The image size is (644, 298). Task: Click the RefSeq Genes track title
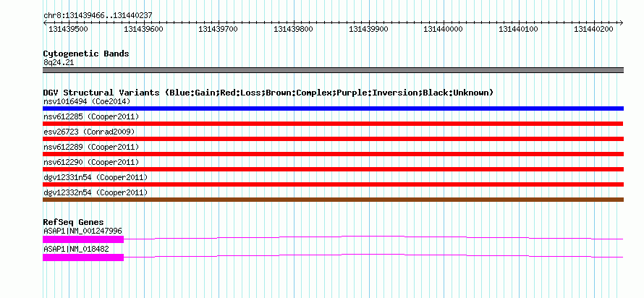pyautogui.click(x=74, y=223)
